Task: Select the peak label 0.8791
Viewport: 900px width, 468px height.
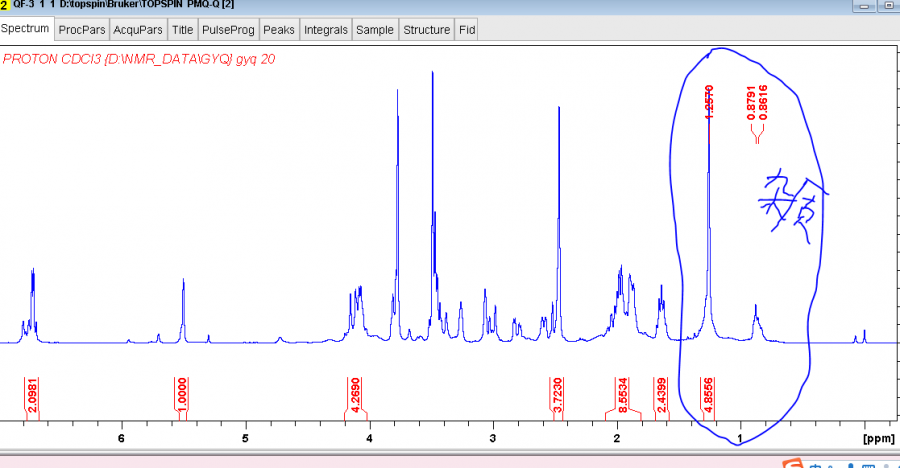Action: click(x=751, y=103)
